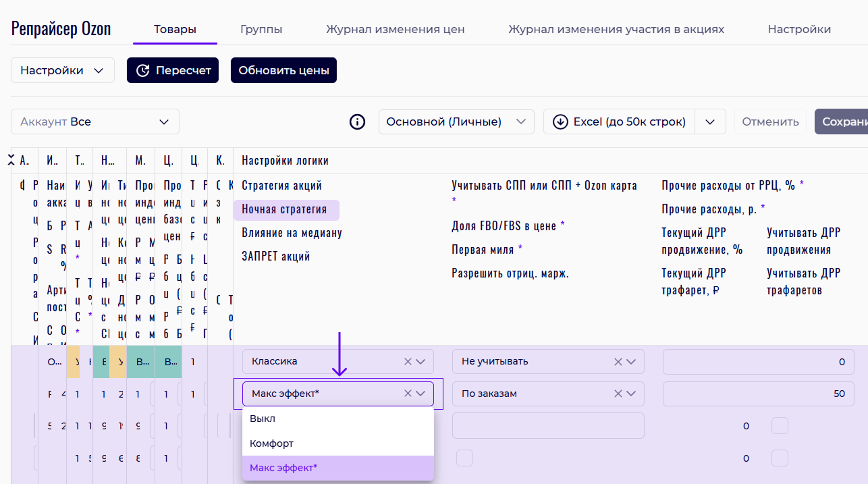Clear the Не учитывать selection with X

[618, 362]
